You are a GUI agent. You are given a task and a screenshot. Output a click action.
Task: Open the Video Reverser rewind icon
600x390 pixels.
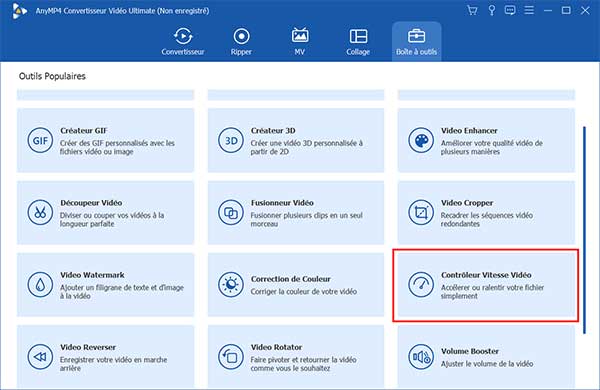pos(40,357)
